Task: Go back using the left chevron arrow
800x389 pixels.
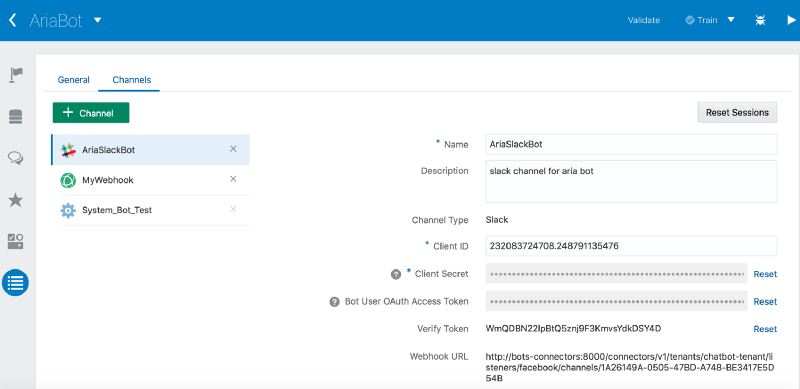Action: point(13,20)
